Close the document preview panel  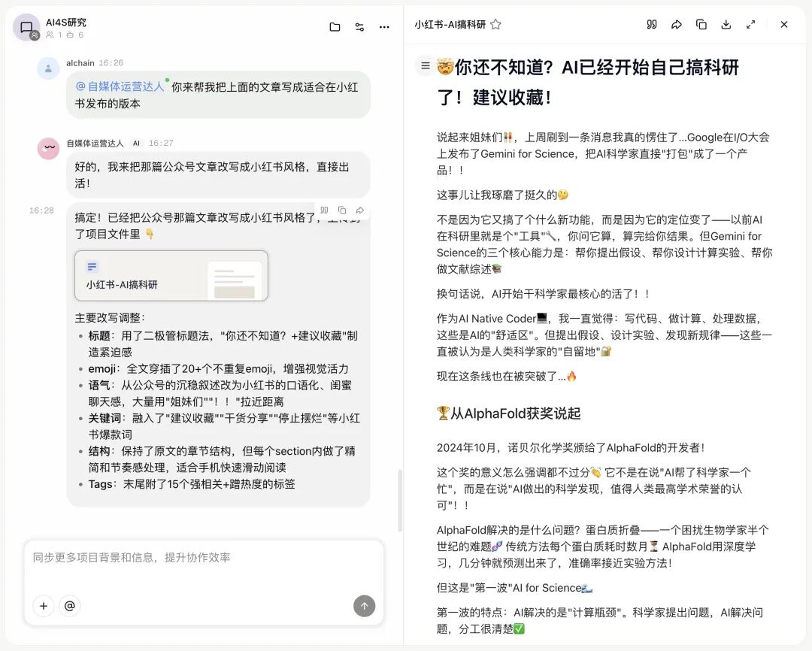784,24
